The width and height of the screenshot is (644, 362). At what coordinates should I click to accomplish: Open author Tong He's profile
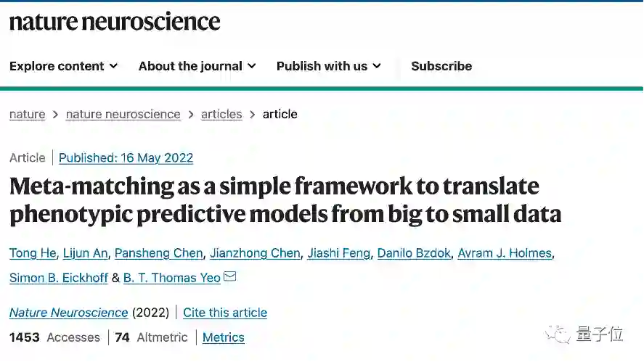pyautogui.click(x=33, y=253)
